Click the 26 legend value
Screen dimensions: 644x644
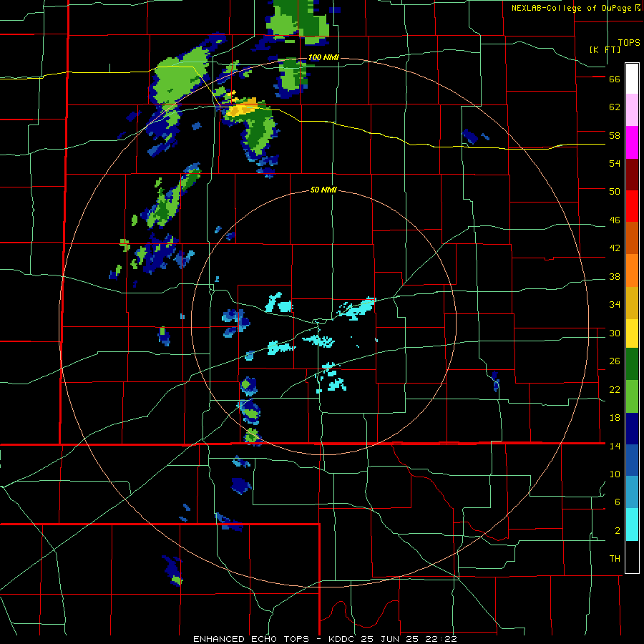[615, 361]
